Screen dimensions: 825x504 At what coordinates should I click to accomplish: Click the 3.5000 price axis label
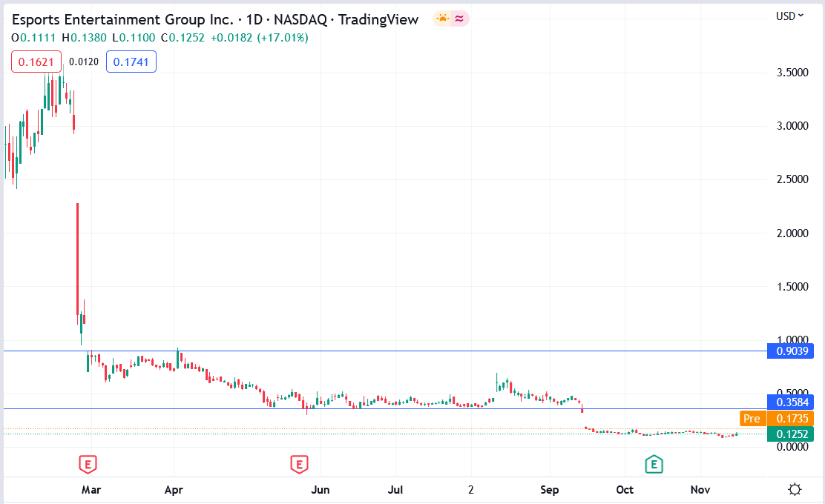(x=792, y=73)
